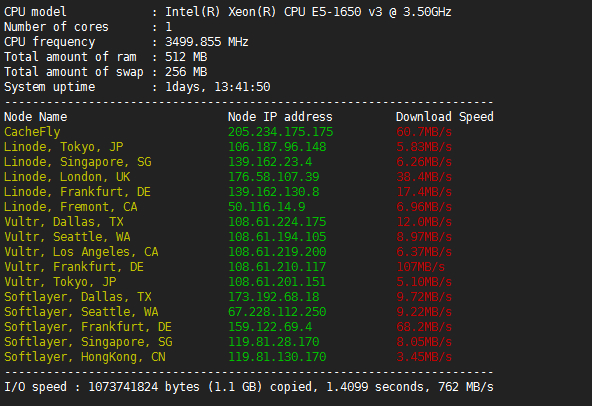Image resolution: width=592 pixels, height=406 pixels.
Task: Click IP address 108.61.224.175
Action: [277, 222]
